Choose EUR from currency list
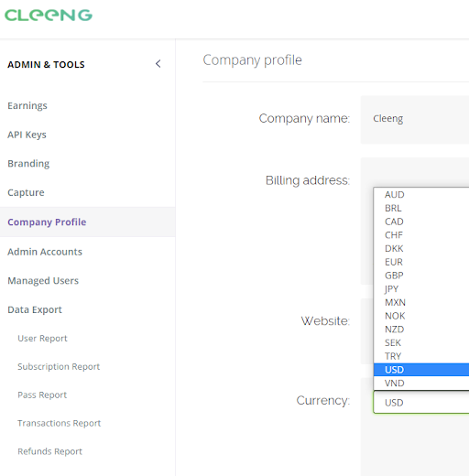The image size is (469, 476). 421,262
